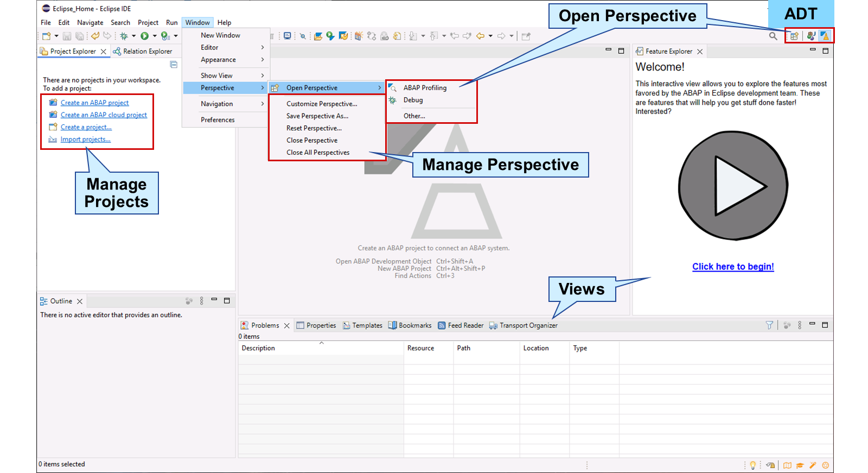Close the Project Explorer tab
Screen dimensions: 868x473
click(103, 52)
